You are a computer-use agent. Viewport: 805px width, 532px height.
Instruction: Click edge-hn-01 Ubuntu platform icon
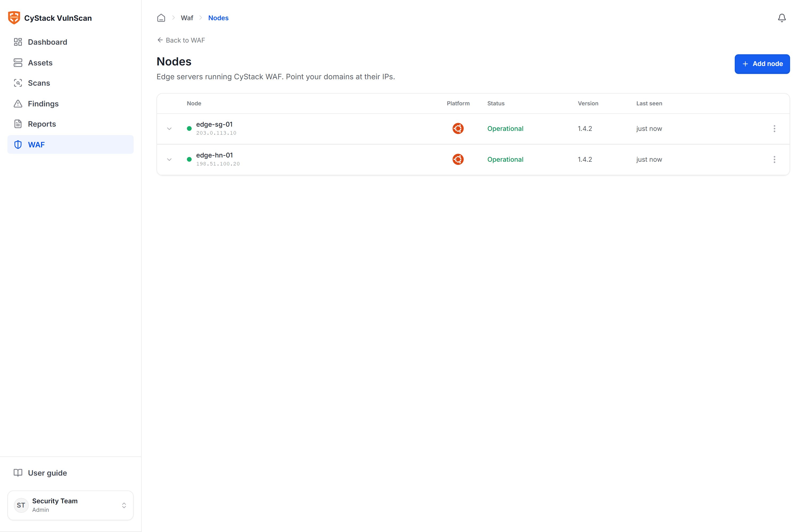click(x=458, y=159)
